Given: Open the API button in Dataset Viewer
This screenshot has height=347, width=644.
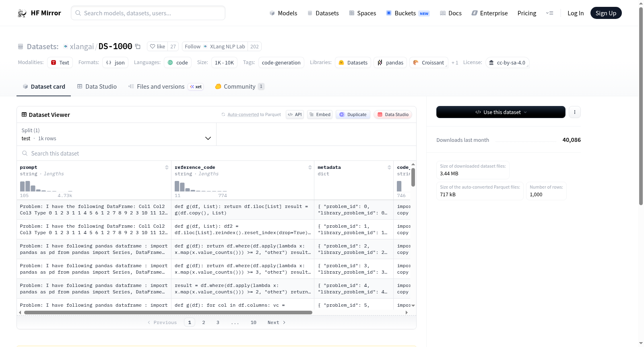Looking at the screenshot, I should [295, 114].
